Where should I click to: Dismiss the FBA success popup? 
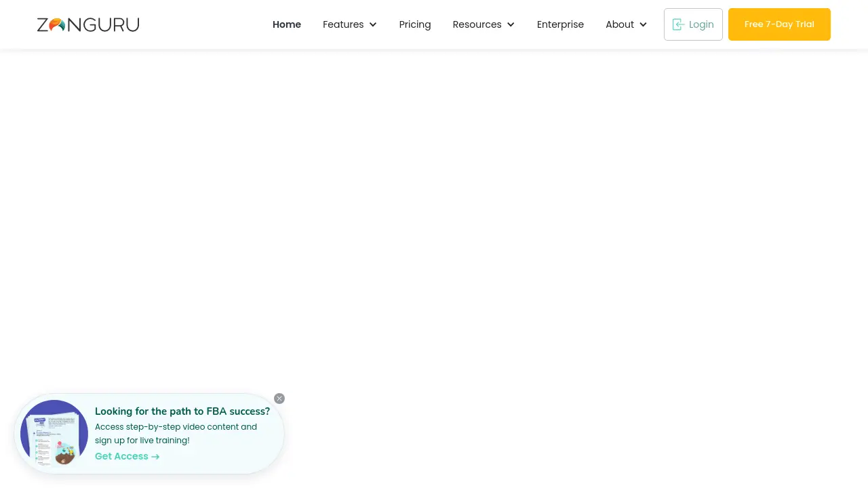[x=279, y=399]
